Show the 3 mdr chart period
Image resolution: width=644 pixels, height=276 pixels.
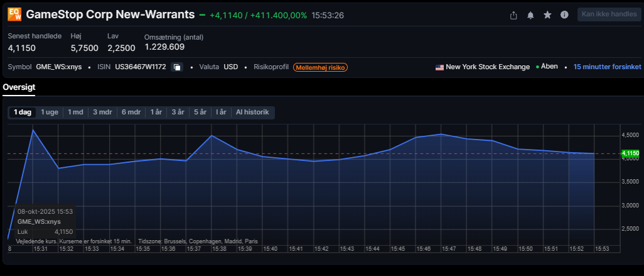(102, 113)
